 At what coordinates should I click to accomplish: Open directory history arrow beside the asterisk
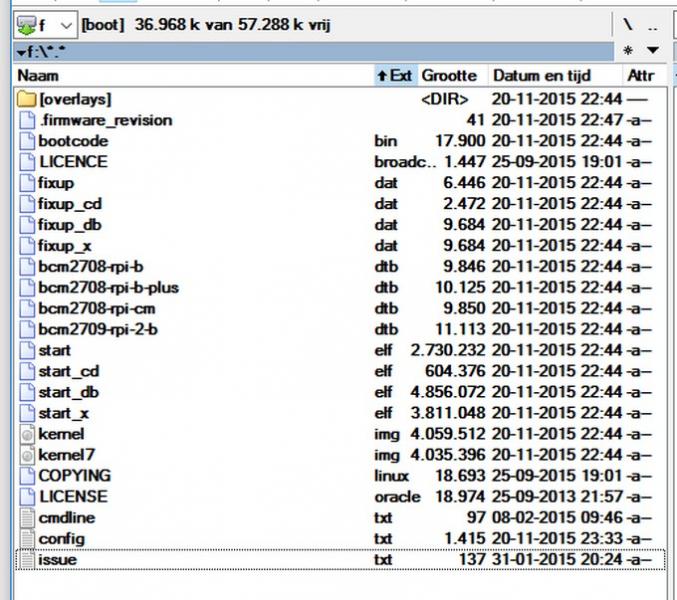point(653,50)
